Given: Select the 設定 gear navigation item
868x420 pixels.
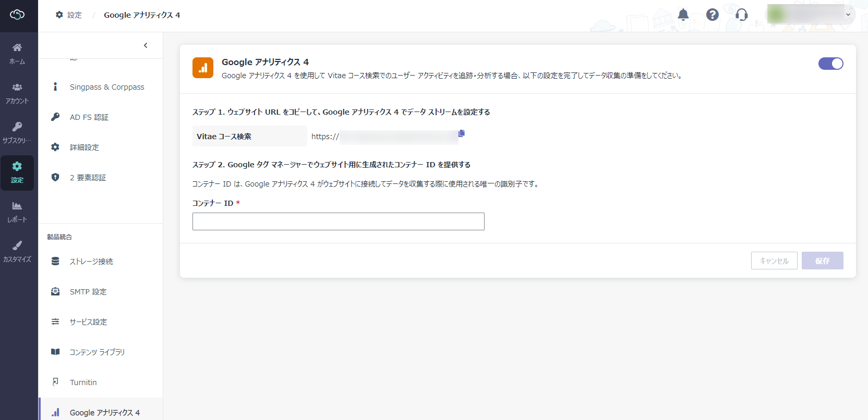Looking at the screenshot, I should (x=17, y=172).
